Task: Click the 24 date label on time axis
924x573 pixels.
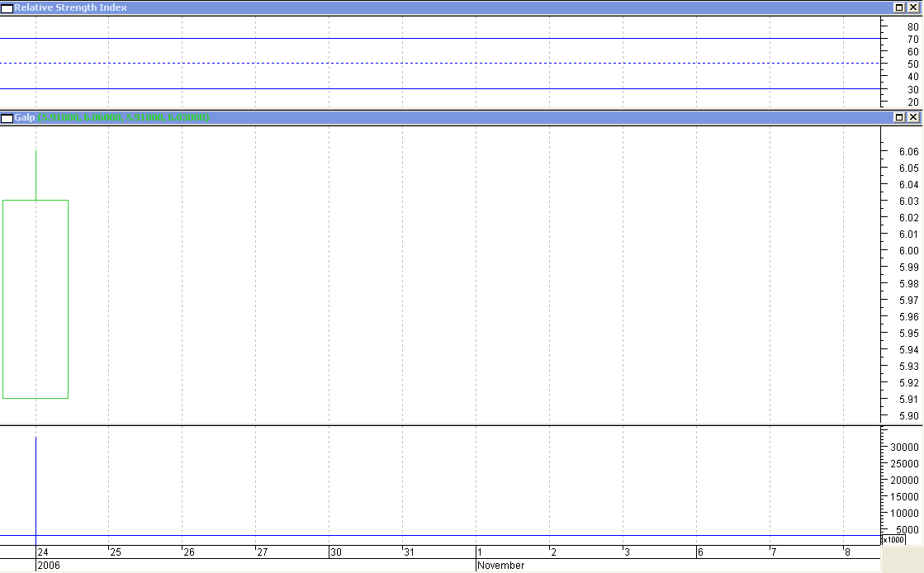Action: [x=42, y=552]
